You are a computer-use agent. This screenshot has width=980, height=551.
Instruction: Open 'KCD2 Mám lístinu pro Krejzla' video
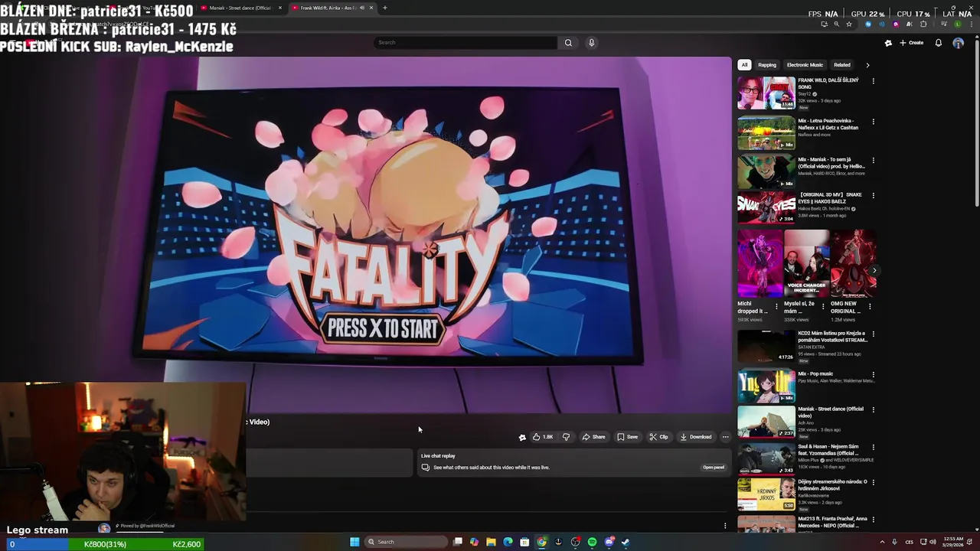click(x=766, y=347)
